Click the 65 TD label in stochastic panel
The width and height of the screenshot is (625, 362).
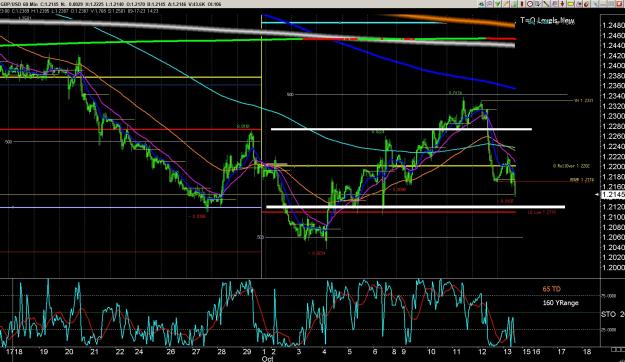click(551, 289)
